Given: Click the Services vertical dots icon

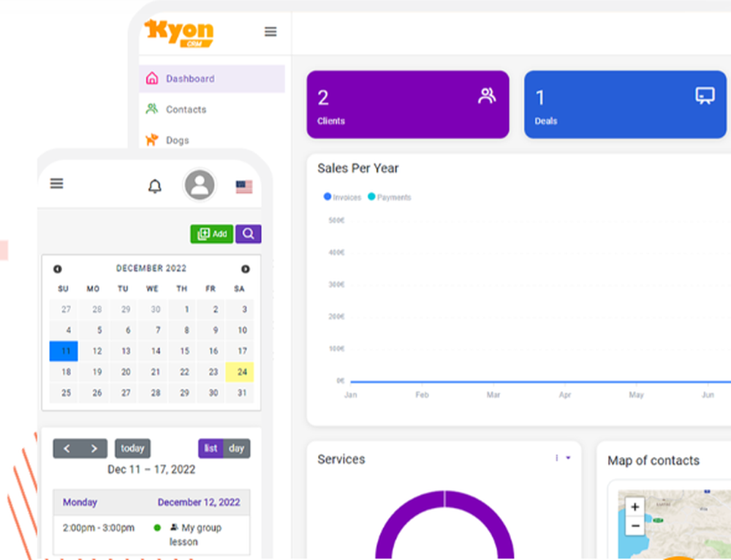Looking at the screenshot, I should point(556,458).
